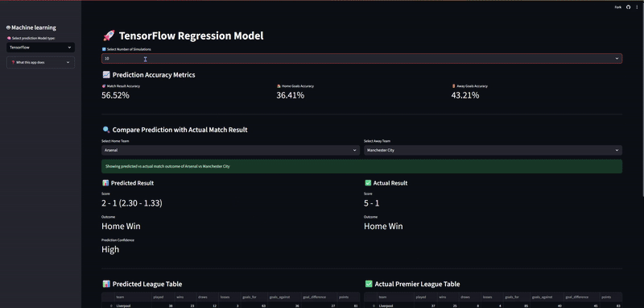The width and height of the screenshot is (644, 308).
Task: Click the bar chart icon by Predicted Result
Action: point(105,183)
